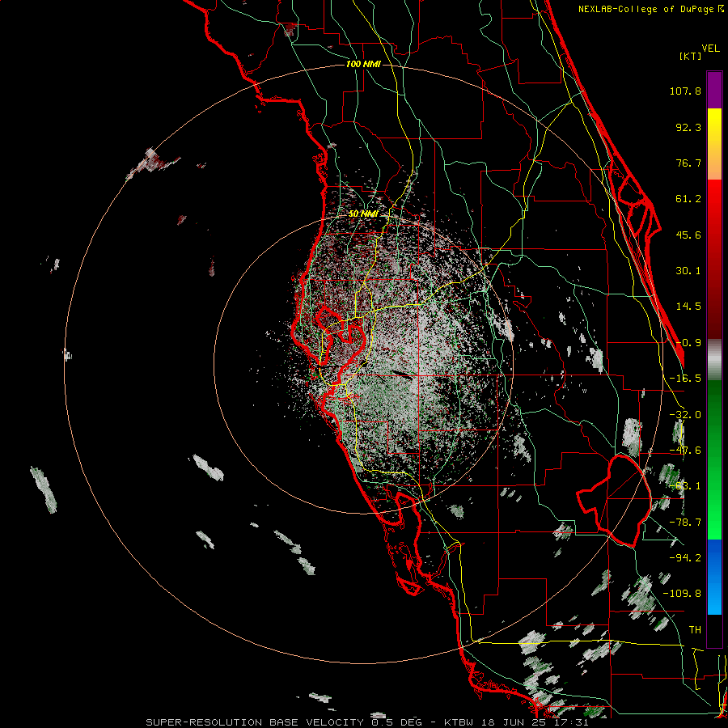Click the 45.6 velocity label
The width and height of the screenshot is (728, 728).
[x=688, y=235]
